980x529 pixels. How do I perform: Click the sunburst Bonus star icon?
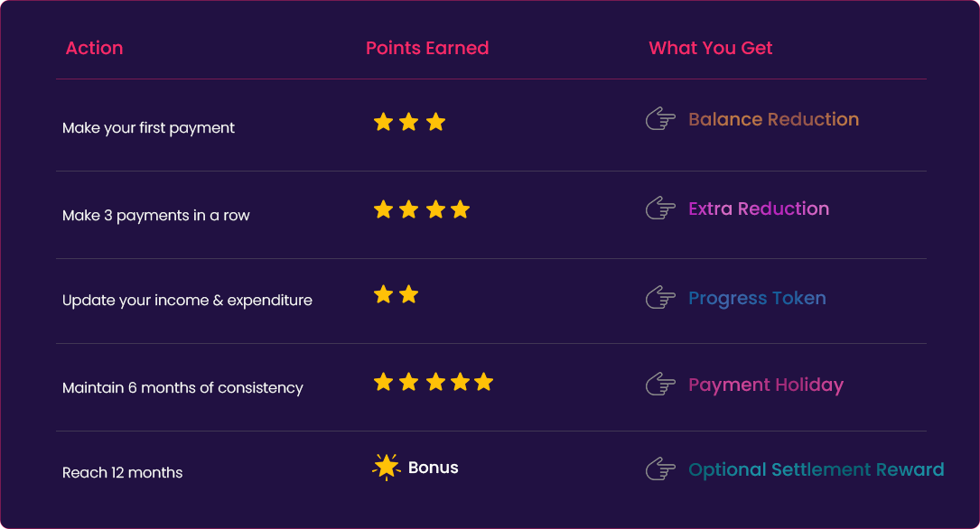click(x=387, y=467)
